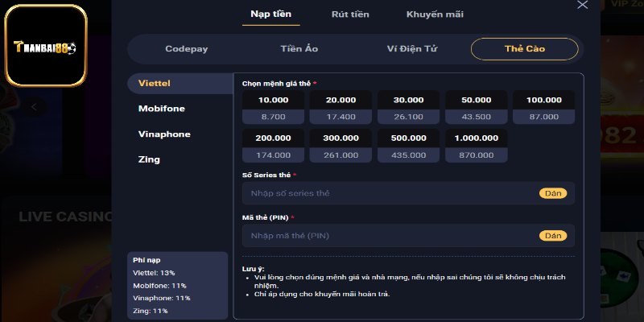The height and width of the screenshot is (322, 644).
Task: Click the Mobifone: 11% fee text
Action: click(x=159, y=286)
